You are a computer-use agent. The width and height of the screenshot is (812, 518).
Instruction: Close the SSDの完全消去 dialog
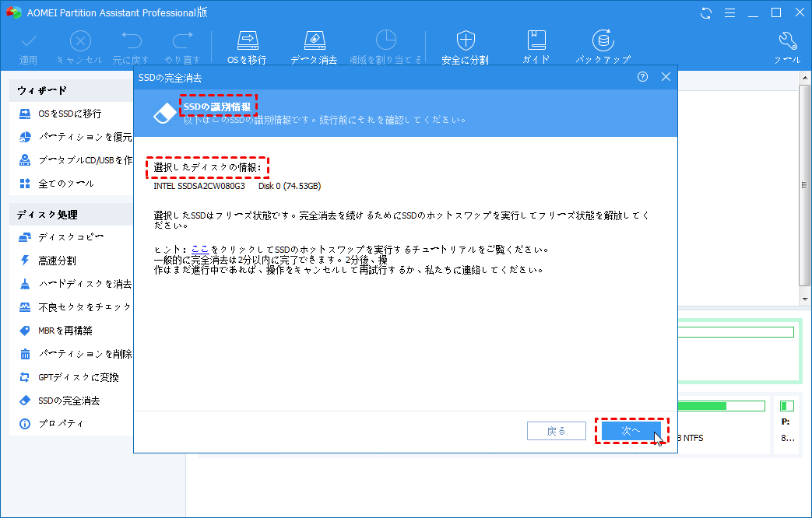666,76
